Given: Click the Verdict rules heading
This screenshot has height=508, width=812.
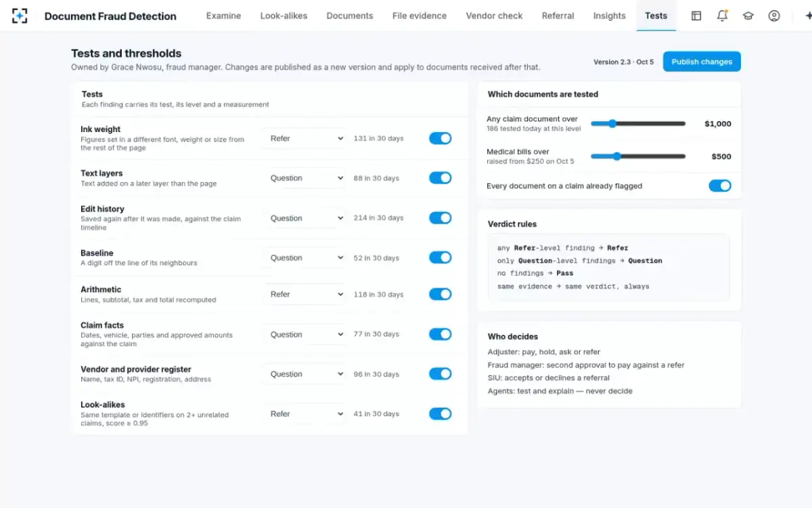Looking at the screenshot, I should coord(512,224).
